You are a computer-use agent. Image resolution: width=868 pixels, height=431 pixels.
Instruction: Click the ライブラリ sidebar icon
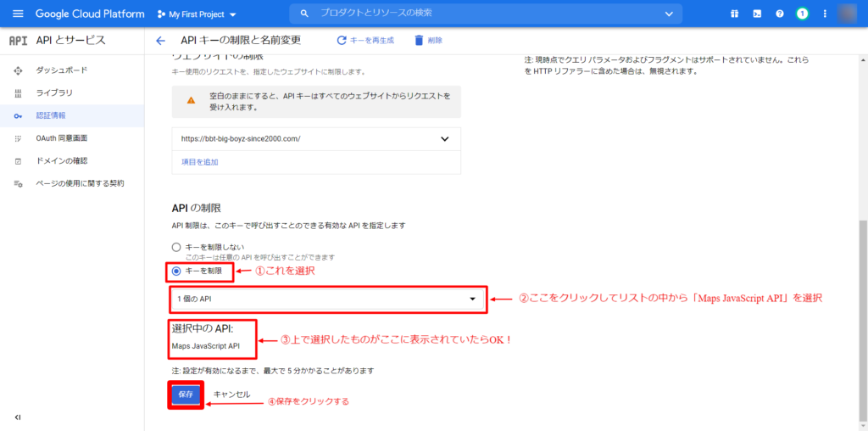[x=18, y=93]
